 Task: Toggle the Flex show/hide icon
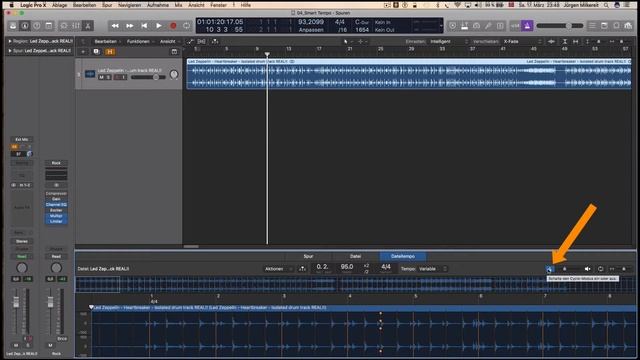click(x=202, y=41)
